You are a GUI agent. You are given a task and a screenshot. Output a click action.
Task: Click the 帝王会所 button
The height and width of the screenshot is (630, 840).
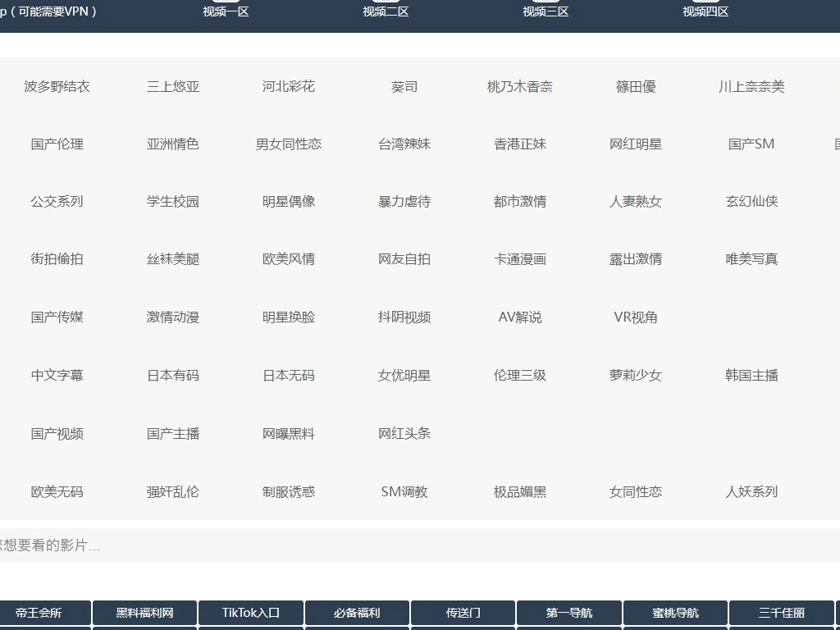coord(39,613)
